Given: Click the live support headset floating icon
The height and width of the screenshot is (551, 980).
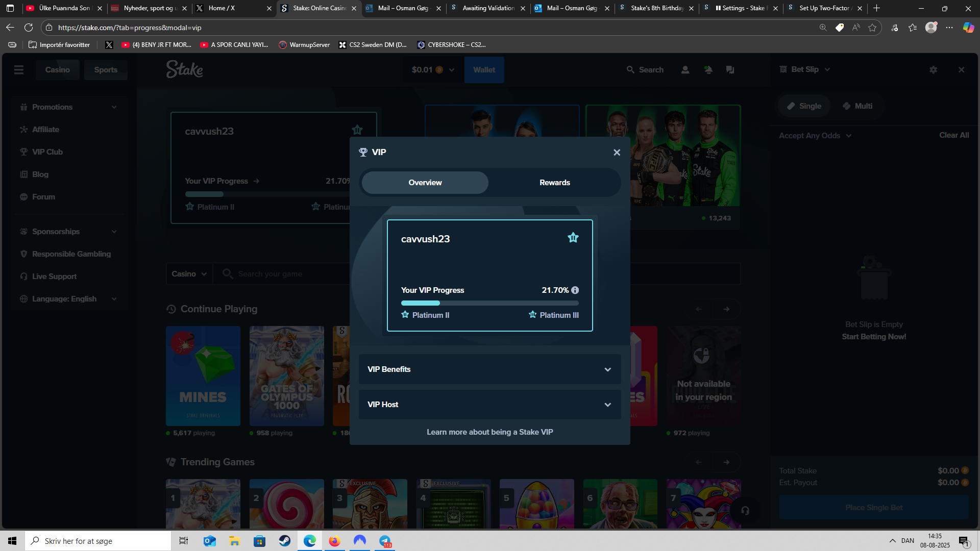Looking at the screenshot, I should tap(745, 511).
